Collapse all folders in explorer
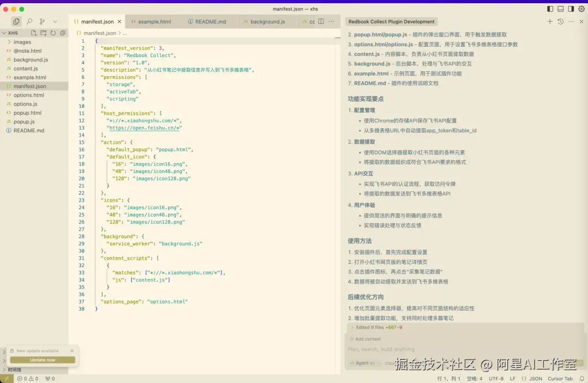The width and height of the screenshot is (588, 383). click(63, 33)
